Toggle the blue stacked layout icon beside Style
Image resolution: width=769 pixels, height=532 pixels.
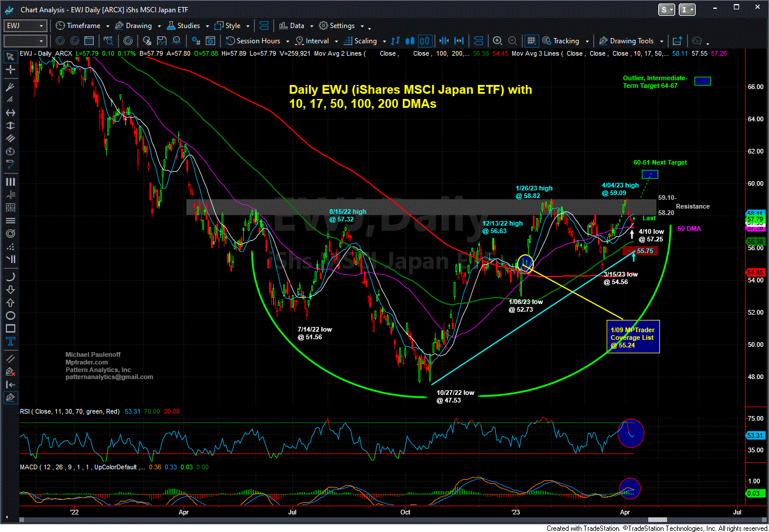pyautogui.click(x=264, y=26)
